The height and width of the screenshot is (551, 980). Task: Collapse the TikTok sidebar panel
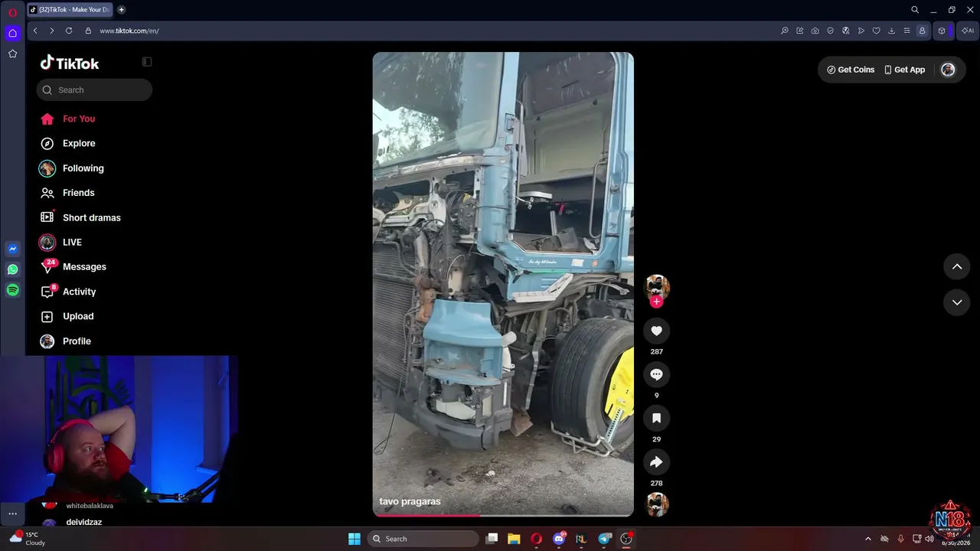click(x=147, y=62)
